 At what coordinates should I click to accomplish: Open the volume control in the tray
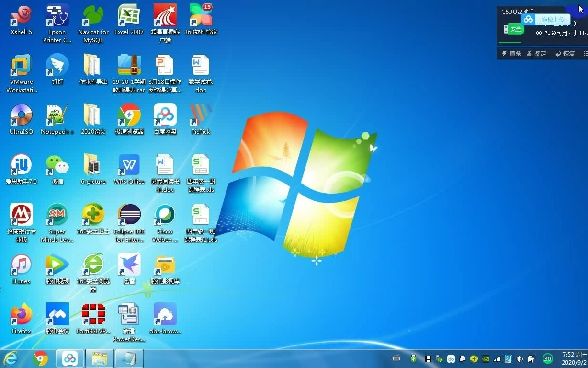pyautogui.click(x=520, y=359)
